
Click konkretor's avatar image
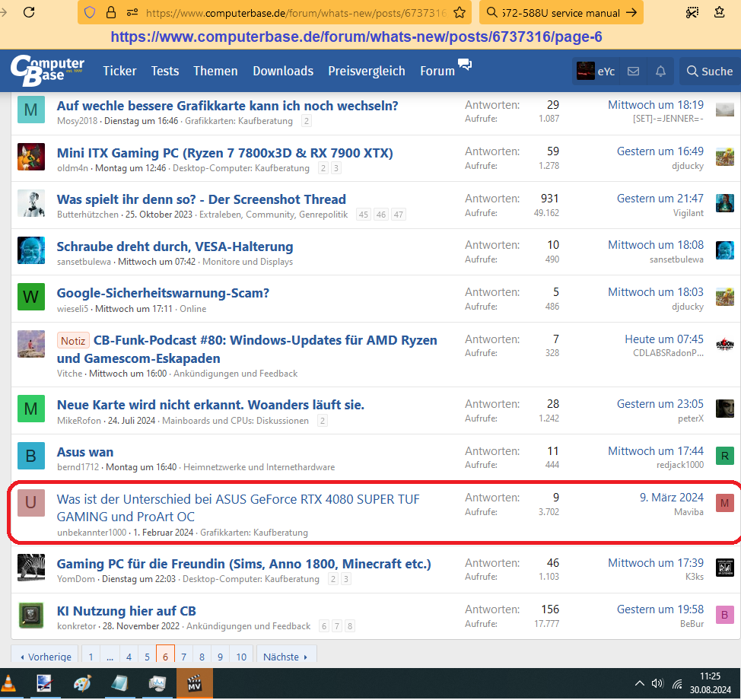31,615
